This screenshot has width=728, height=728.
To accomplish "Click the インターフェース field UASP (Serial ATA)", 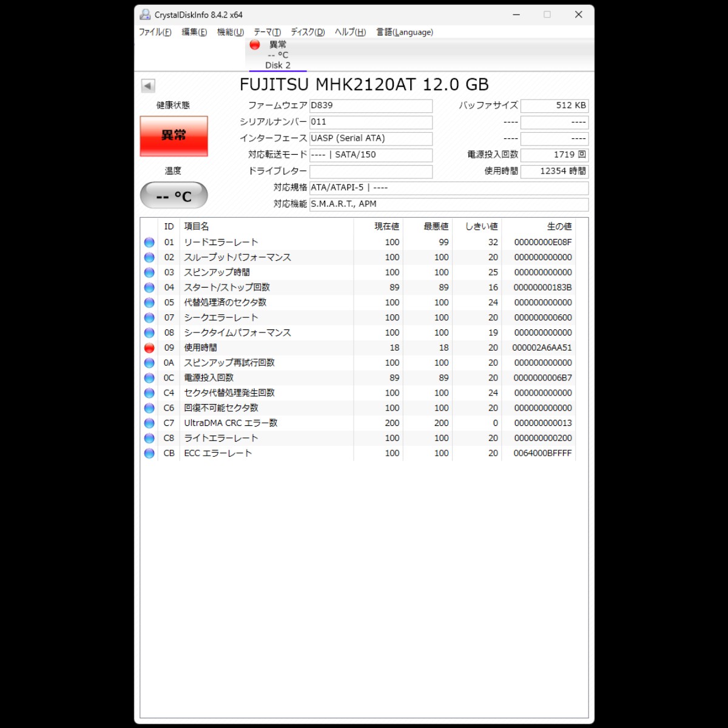I will click(x=371, y=138).
